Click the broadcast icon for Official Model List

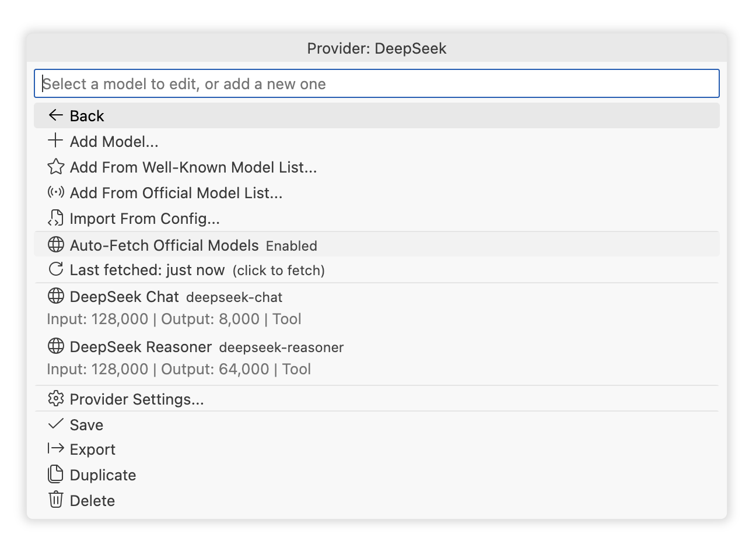tap(55, 192)
